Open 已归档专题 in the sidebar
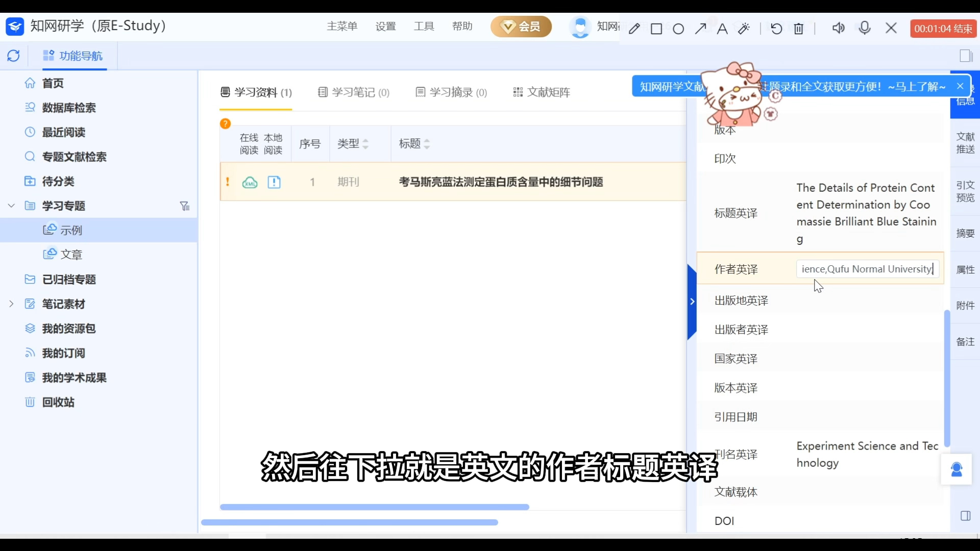This screenshot has height=551, width=980. [x=68, y=280]
